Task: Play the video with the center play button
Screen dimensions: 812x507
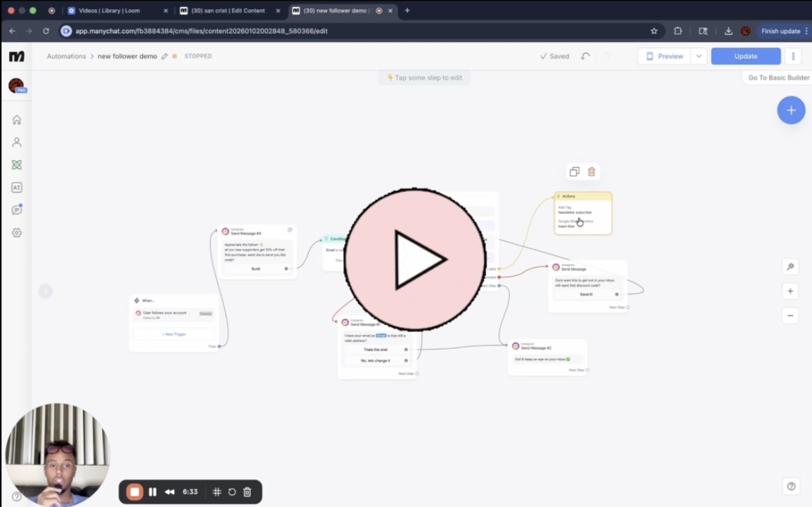Action: [x=414, y=259]
